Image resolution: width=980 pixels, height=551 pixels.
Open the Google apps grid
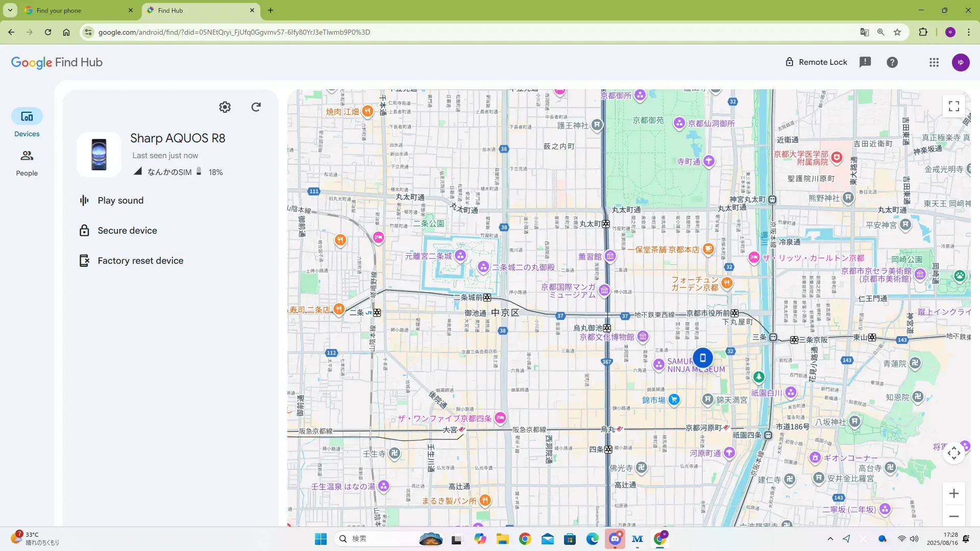[934, 62]
